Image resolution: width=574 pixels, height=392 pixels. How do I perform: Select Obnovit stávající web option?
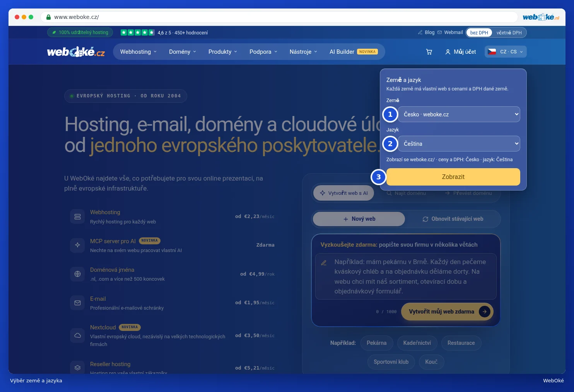click(x=453, y=219)
